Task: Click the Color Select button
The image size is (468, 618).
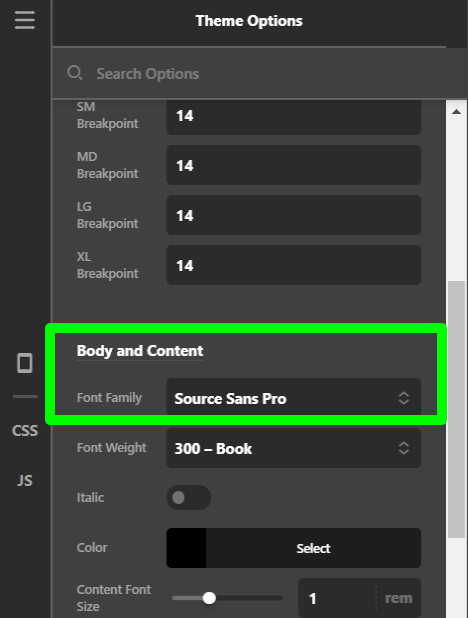Action: click(x=313, y=548)
